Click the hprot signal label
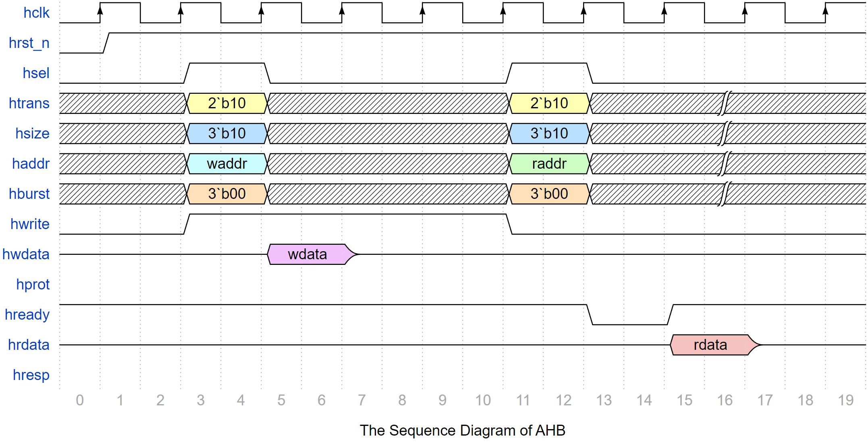 point(33,285)
